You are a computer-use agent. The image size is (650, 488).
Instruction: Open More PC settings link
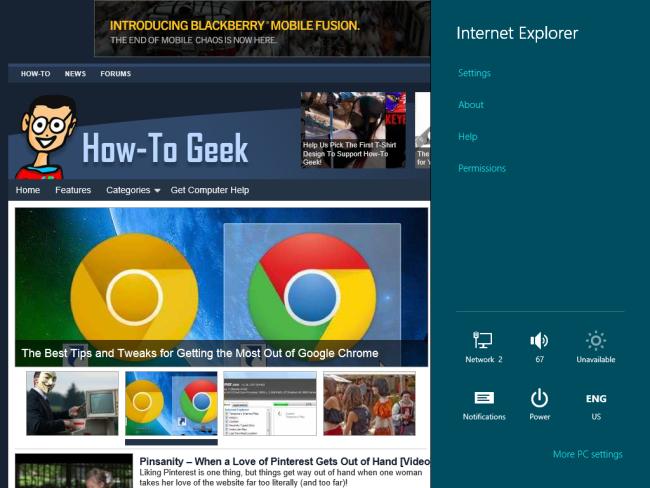(x=587, y=454)
